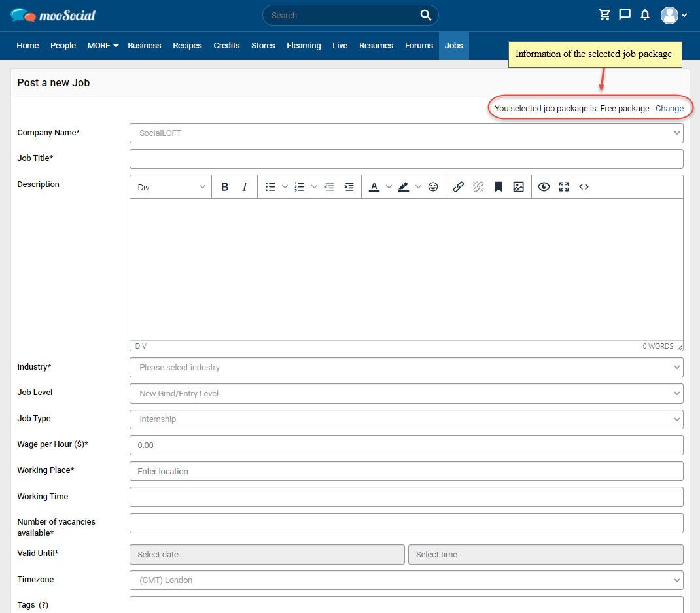Grab the editor resize handle
700x613 pixels.
[x=680, y=347]
